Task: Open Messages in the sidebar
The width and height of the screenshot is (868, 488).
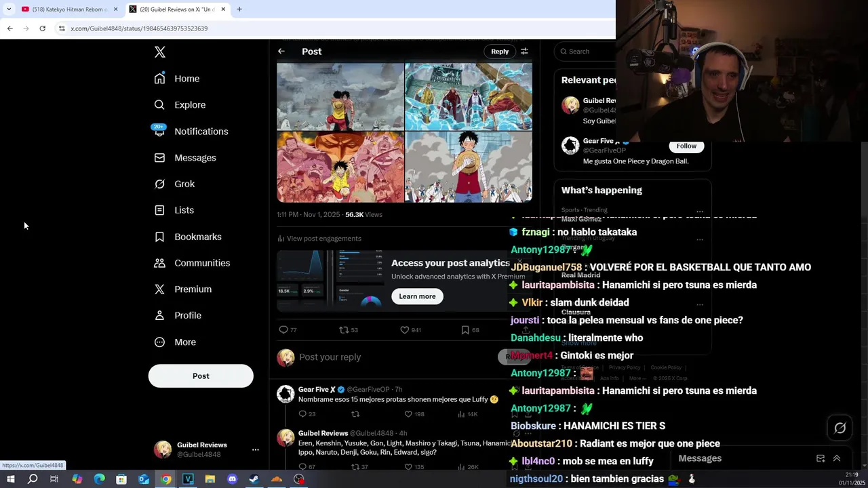Action: coord(185,158)
